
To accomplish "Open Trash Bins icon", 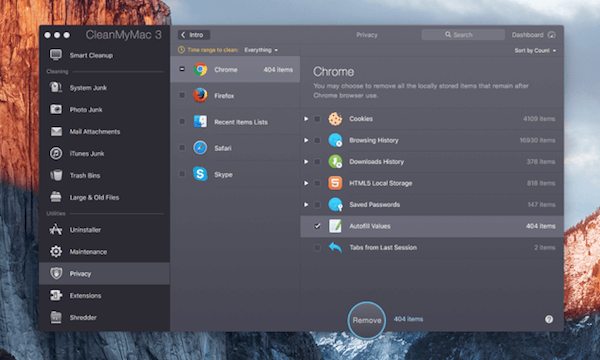I will click(x=56, y=175).
